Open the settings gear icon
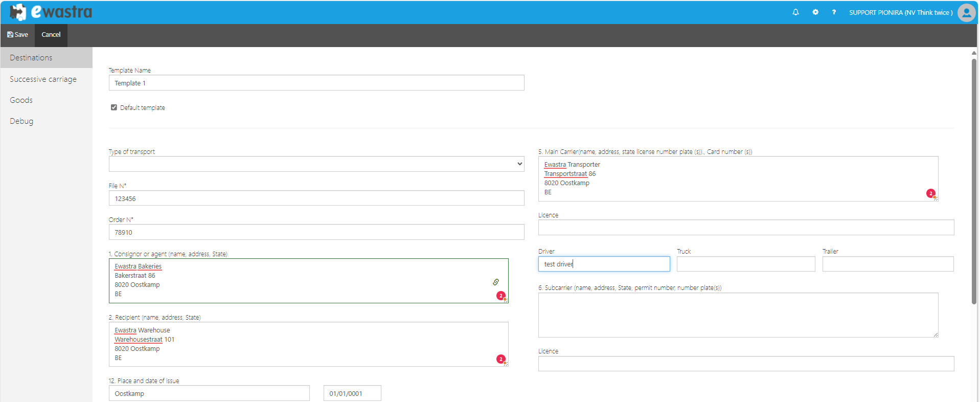This screenshot has height=402, width=980. point(815,12)
